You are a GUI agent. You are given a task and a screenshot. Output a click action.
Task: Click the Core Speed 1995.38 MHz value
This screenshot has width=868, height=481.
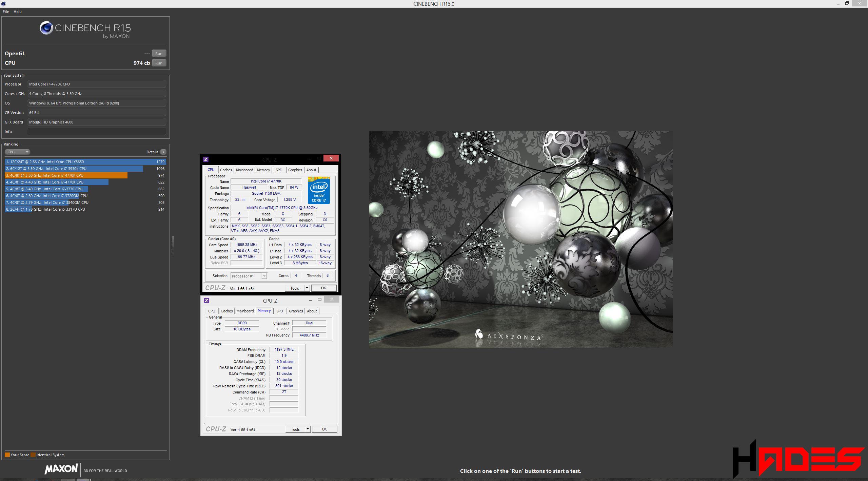(x=246, y=245)
